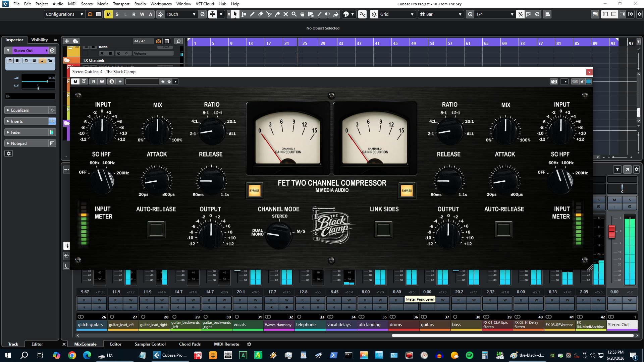
Task: Switch to the Chord Pads tab
Action: [x=190, y=344]
